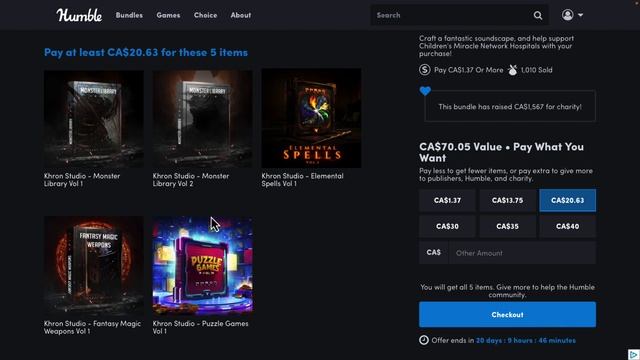Select the CA$30 price option
640x360 pixels.
(447, 227)
